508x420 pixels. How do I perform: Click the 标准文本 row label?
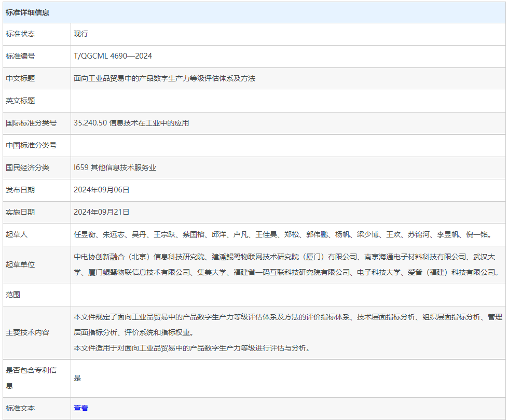pos(20,408)
